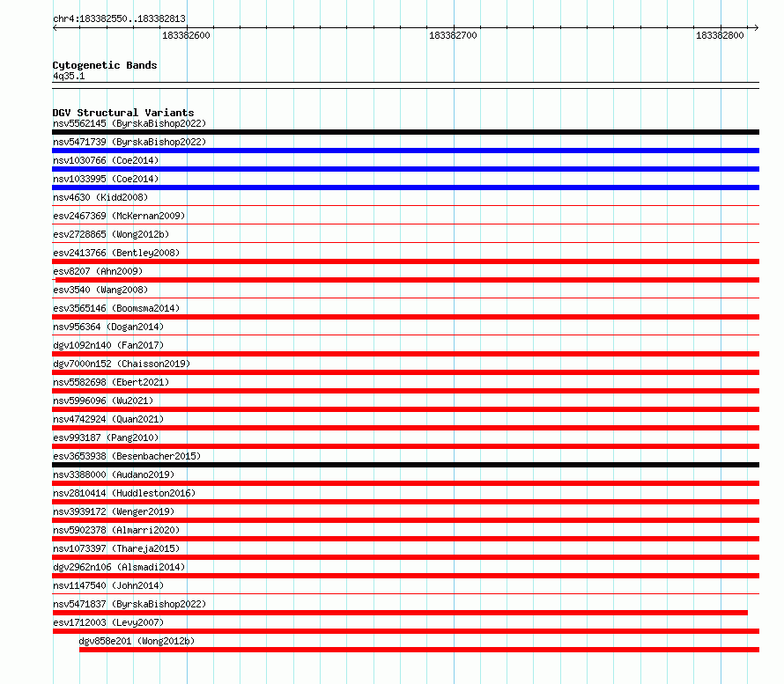This screenshot has height=684, width=784.
Task: Click the thin red line under nsv4630
Action: (x=405, y=205)
